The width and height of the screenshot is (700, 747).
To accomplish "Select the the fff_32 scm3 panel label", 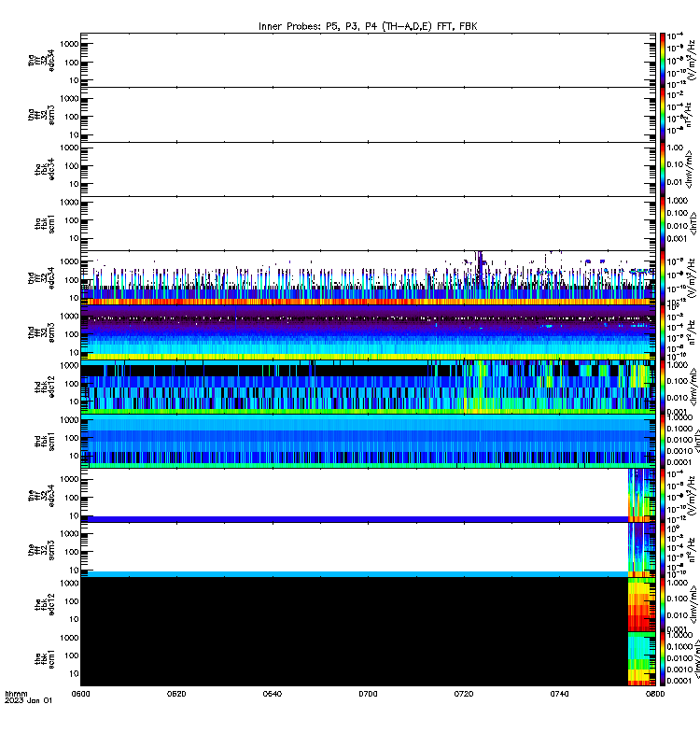I will coord(41,550).
